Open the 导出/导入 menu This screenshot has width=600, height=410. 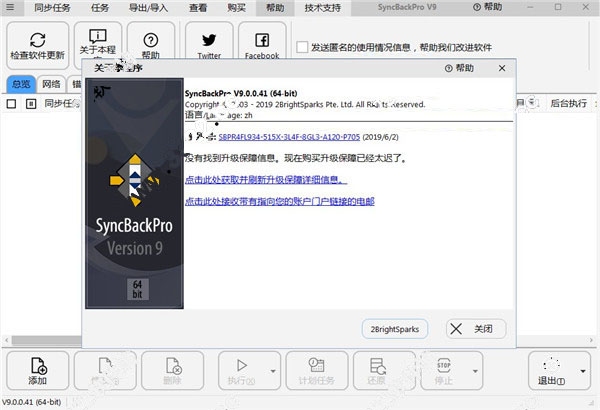(148, 8)
